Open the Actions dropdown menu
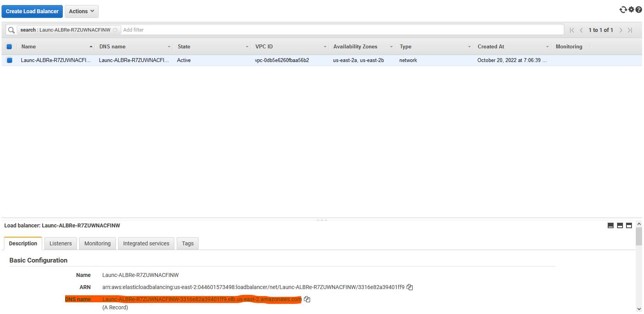 click(x=82, y=11)
